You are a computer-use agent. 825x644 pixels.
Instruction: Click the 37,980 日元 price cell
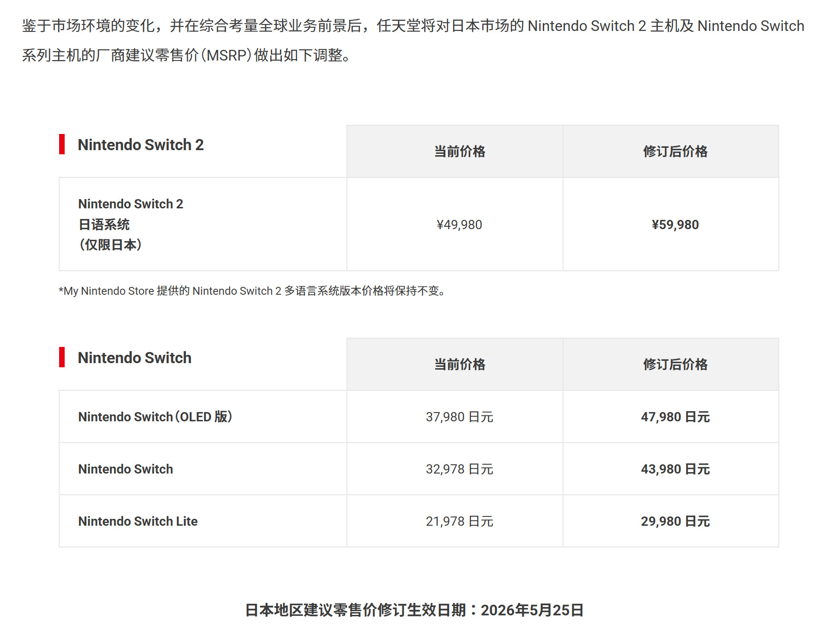[455, 417]
